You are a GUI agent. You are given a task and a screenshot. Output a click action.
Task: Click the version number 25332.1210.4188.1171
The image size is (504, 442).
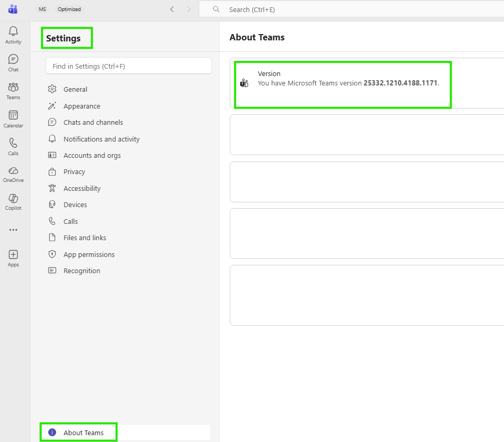(x=401, y=83)
